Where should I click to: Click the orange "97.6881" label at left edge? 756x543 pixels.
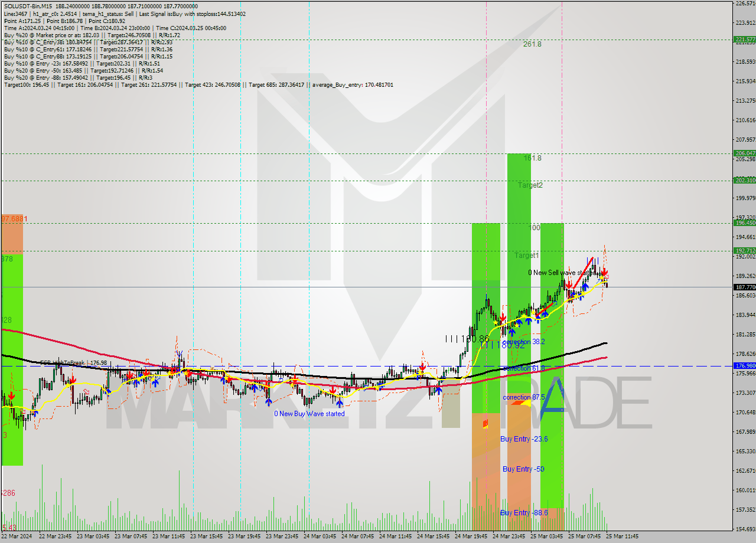point(14,219)
